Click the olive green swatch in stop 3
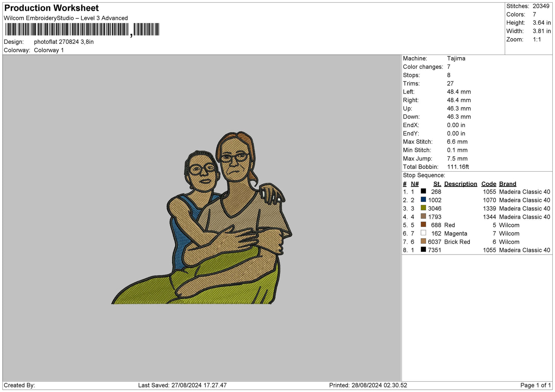 423,208
